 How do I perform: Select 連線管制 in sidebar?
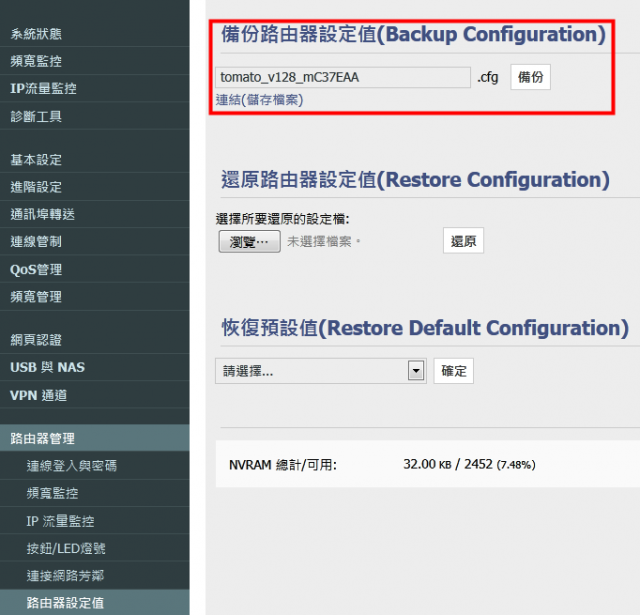point(94,242)
